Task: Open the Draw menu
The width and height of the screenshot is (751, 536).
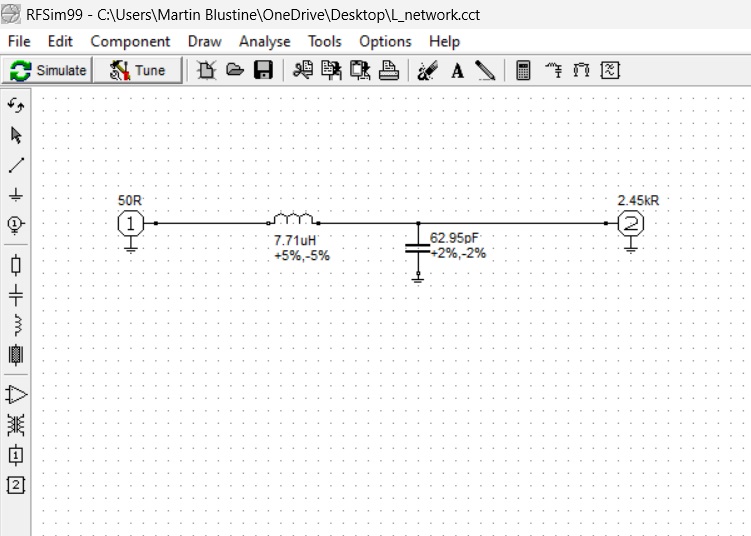Action: pyautogui.click(x=205, y=42)
